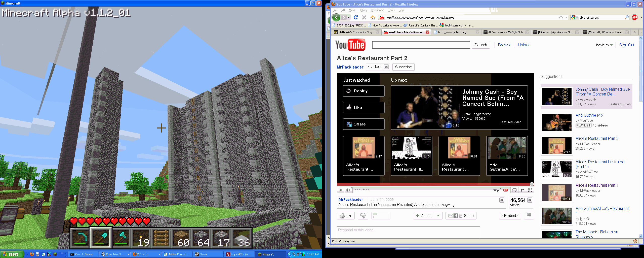Switch to Mathowie's Community Blog tab

356,32
